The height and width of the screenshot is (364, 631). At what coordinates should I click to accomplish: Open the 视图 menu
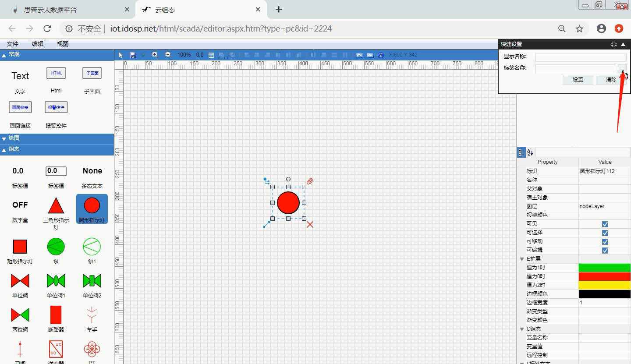pyautogui.click(x=62, y=44)
